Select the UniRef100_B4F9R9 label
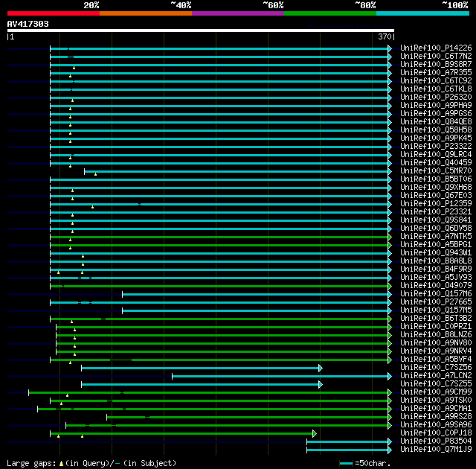Screen dimensions: 476x469 [436, 269]
